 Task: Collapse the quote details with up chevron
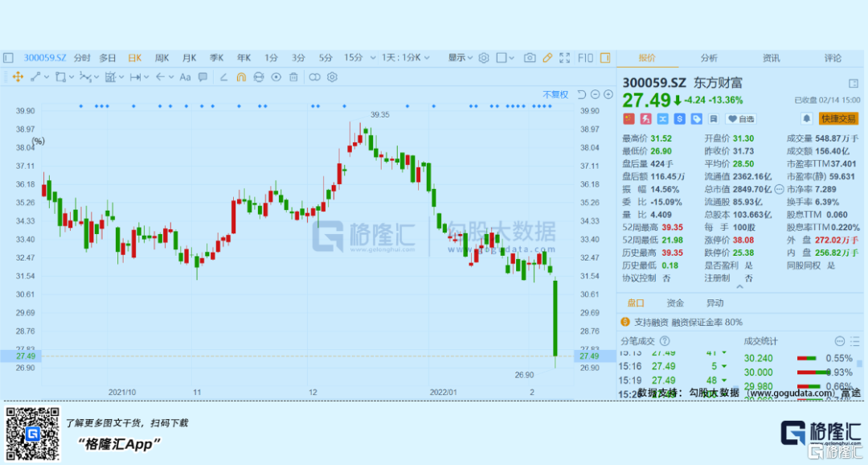739,287
